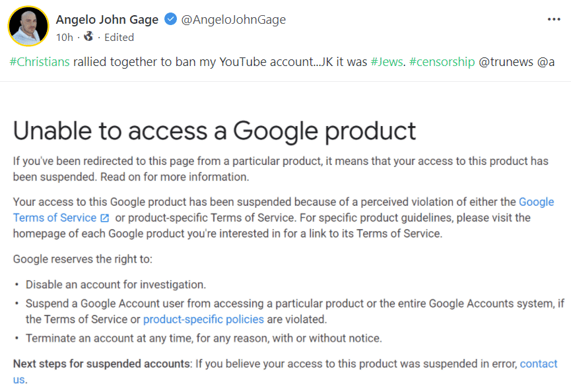Image resolution: width=571 pixels, height=392 pixels.
Task: Click the Disable an account for investigation bullet
Action: tap(116, 284)
